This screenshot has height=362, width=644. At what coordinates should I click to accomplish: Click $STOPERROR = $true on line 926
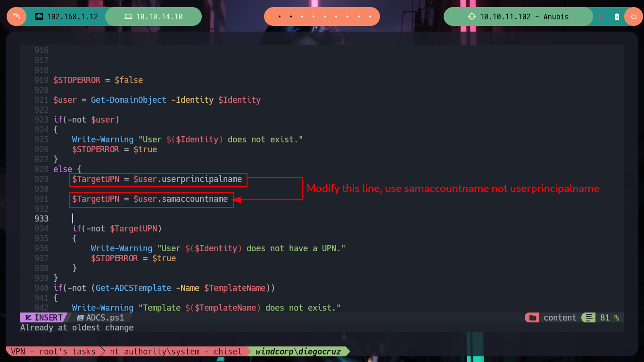point(115,149)
